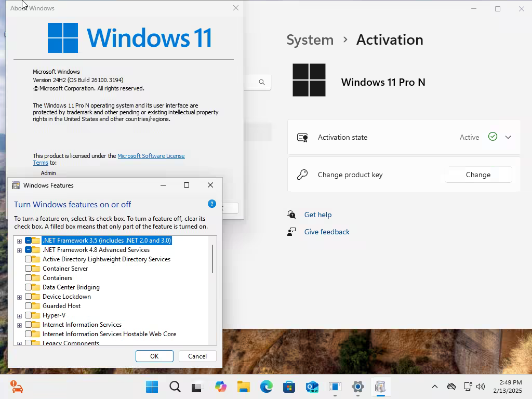Image resolution: width=532 pixels, height=399 pixels.
Task: Expand the Activation state chevron
Action: click(x=508, y=137)
